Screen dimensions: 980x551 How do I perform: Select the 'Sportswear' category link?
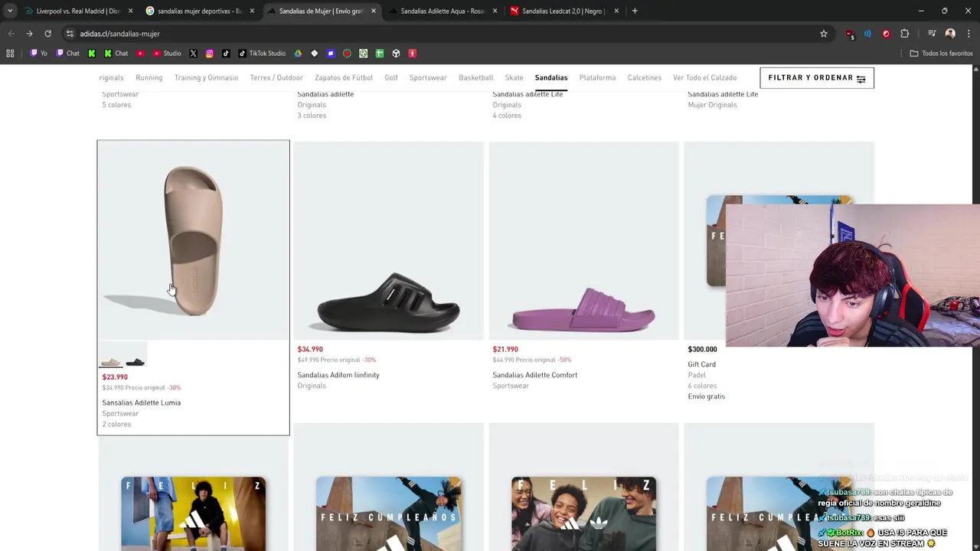tap(428, 77)
